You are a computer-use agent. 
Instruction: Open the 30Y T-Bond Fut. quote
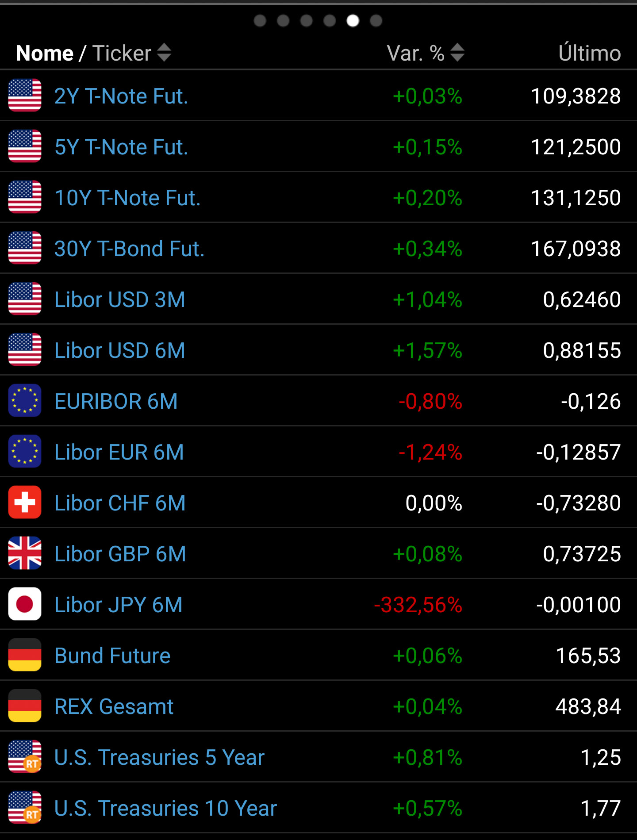[x=129, y=249]
